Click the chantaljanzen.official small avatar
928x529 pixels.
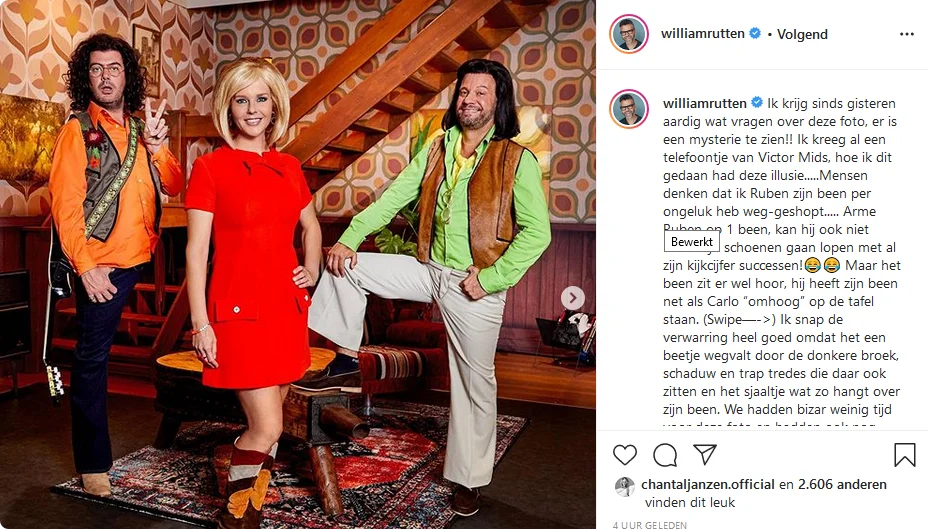click(x=625, y=486)
